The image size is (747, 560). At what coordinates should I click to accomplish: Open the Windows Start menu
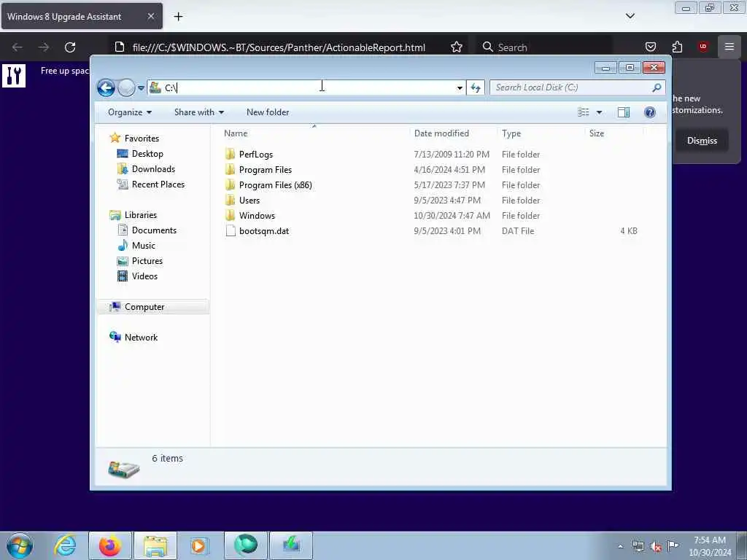click(x=19, y=545)
